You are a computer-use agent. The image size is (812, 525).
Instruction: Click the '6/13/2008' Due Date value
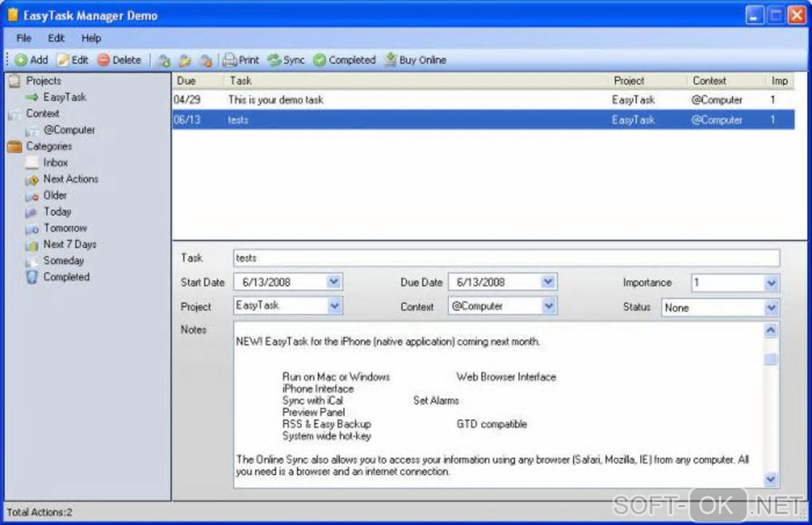[481, 282]
